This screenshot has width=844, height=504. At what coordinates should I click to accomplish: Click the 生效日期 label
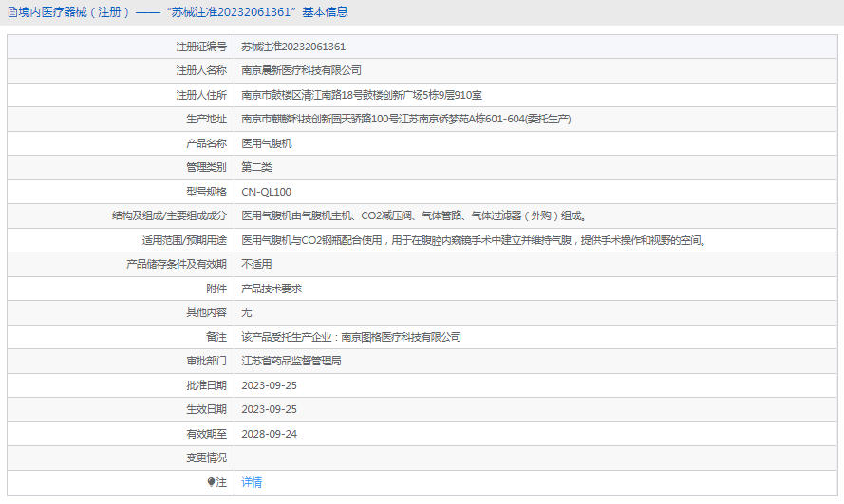pyautogui.click(x=206, y=409)
